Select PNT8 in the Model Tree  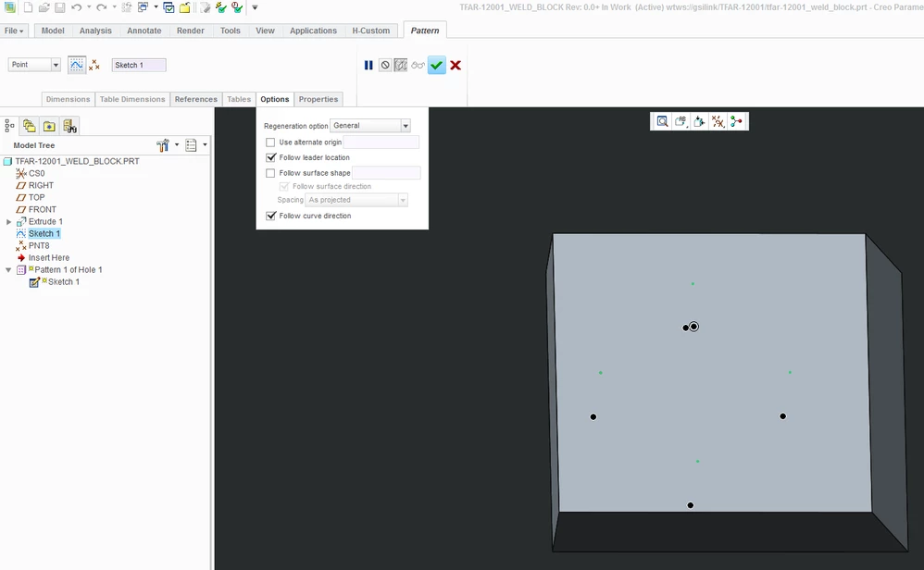[39, 245]
